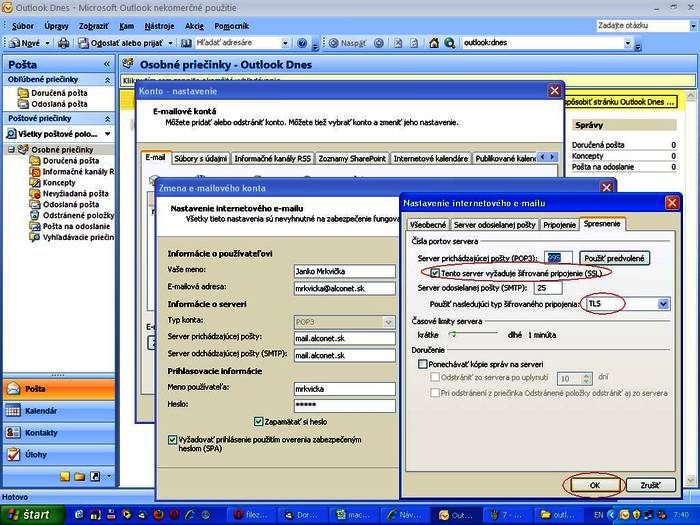Image resolution: width=700 pixels, height=525 pixels.
Task: Click the Shortcuts icon at pane bottom
Action: pos(95,476)
